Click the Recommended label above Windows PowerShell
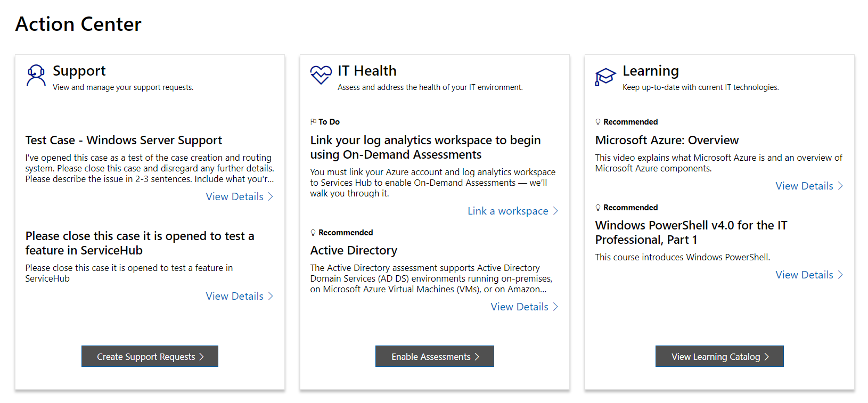 [x=630, y=208]
